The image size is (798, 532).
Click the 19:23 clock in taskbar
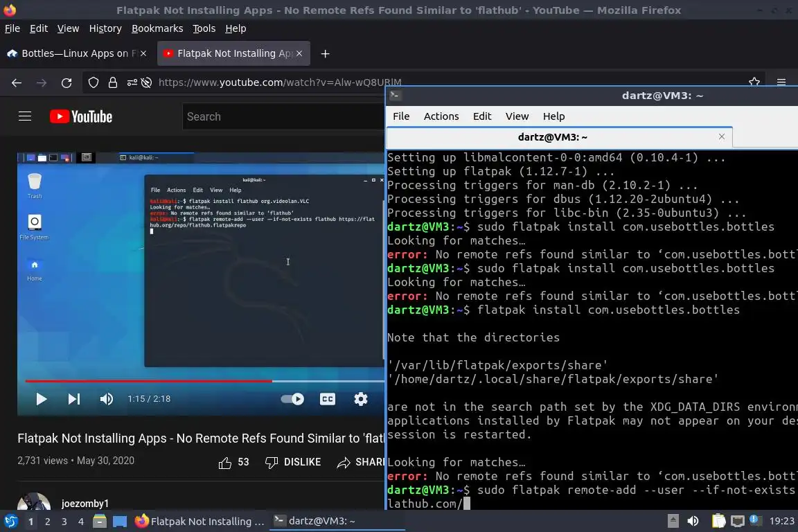click(x=781, y=521)
